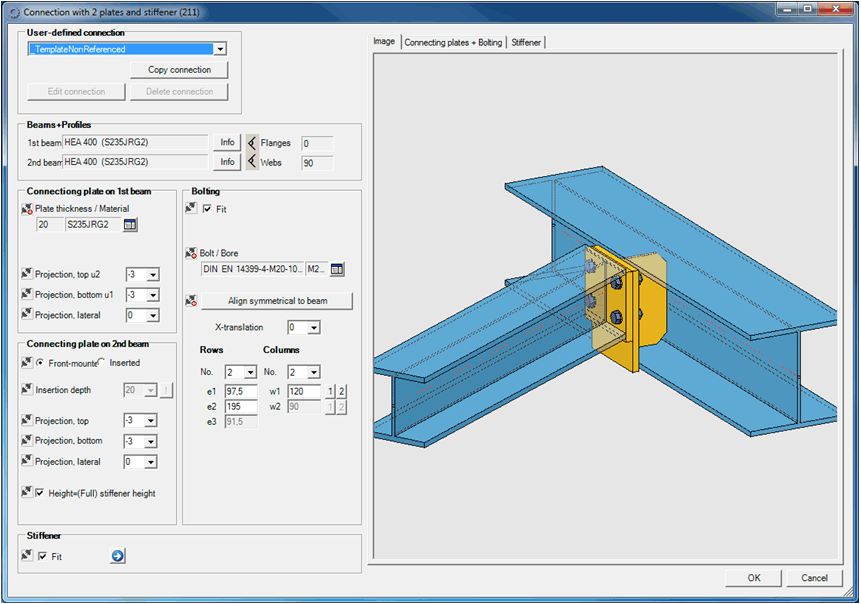Click the favorite icon beside Plate thickness / Material
The height and width of the screenshot is (604, 861).
coord(26,209)
